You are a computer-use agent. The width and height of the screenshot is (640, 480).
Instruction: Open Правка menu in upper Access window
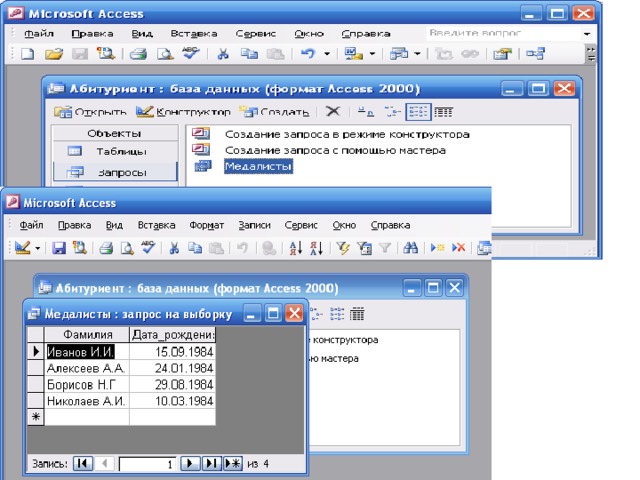point(92,33)
